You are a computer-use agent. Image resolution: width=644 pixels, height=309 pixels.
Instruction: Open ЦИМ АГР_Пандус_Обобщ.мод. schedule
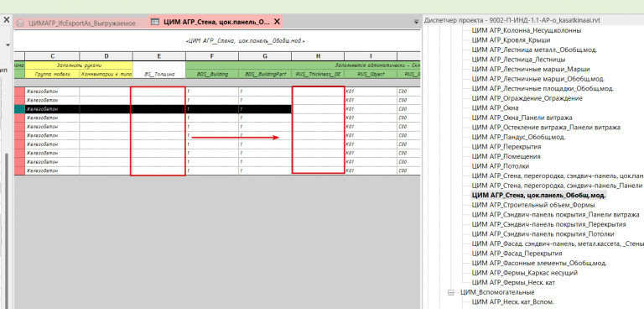pos(518,138)
